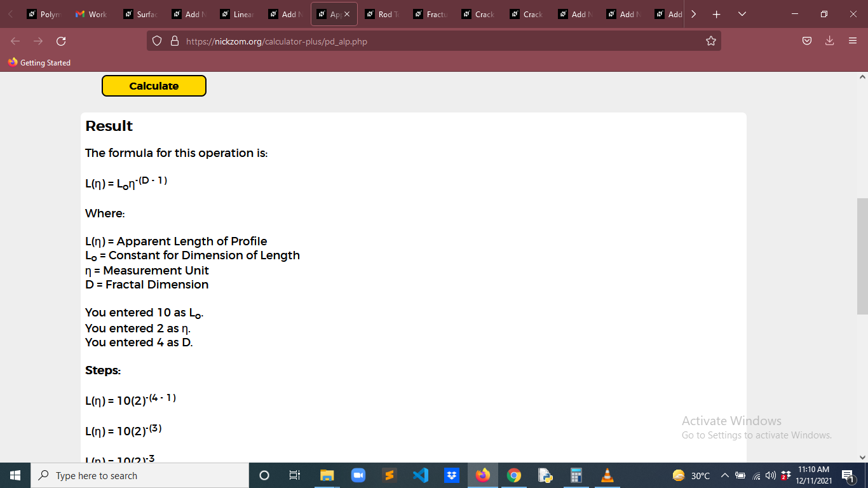Open Zoom from taskbar
The height and width of the screenshot is (488, 868).
click(358, 475)
